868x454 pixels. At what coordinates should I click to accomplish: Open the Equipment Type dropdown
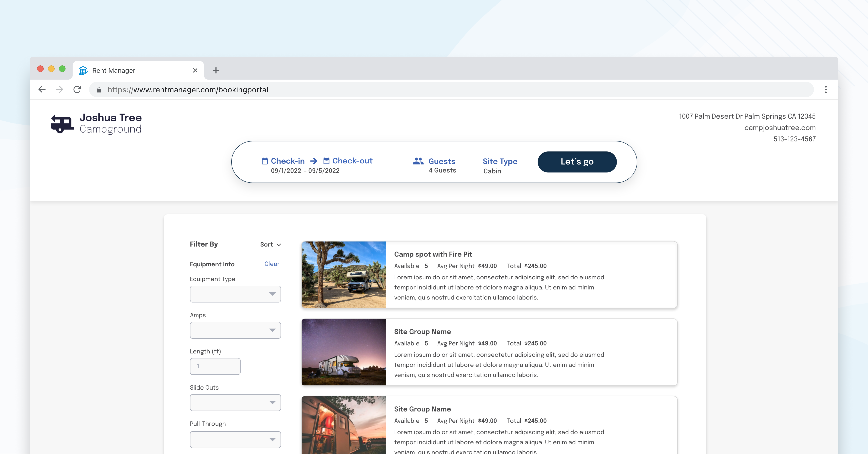pyautogui.click(x=235, y=294)
